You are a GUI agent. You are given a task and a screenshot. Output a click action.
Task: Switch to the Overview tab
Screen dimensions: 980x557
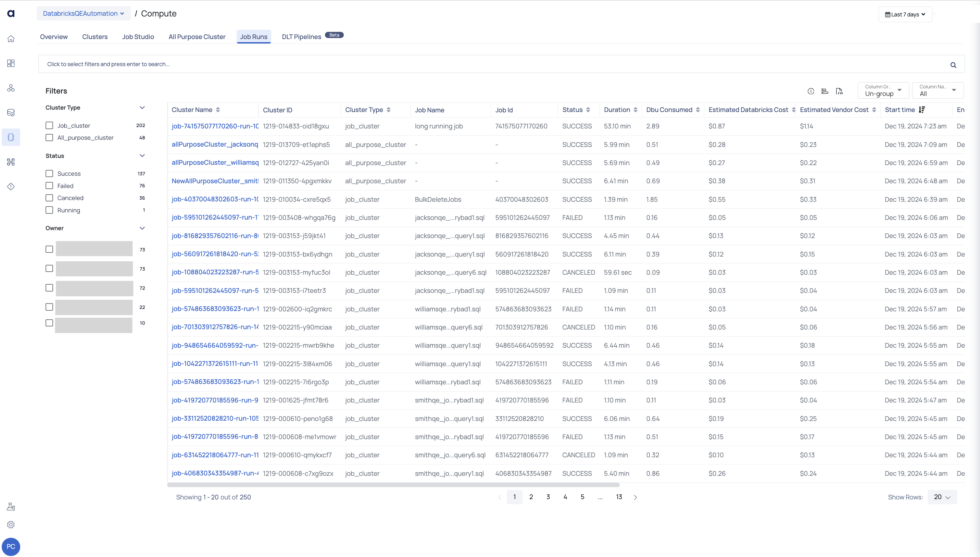click(x=54, y=37)
